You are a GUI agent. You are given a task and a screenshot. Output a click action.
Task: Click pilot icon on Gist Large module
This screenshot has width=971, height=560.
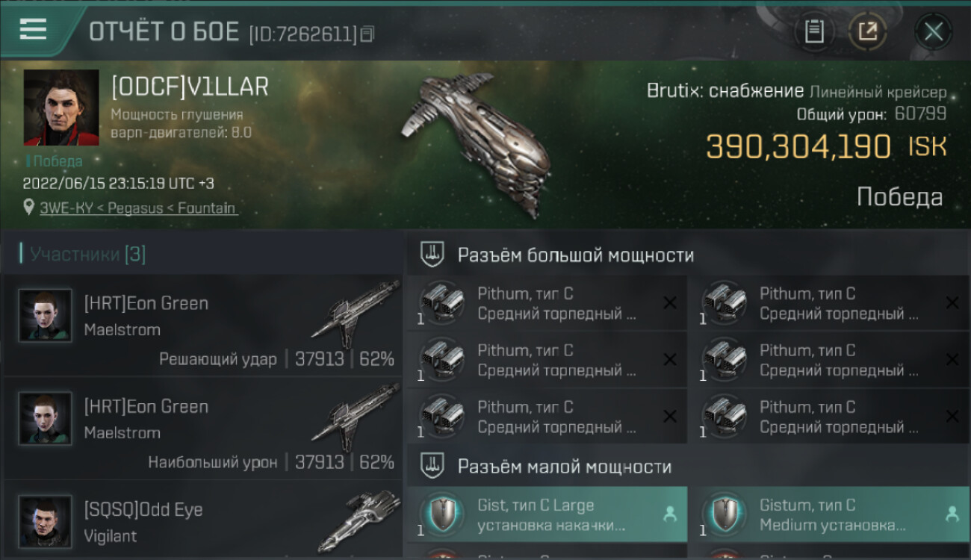(x=669, y=514)
